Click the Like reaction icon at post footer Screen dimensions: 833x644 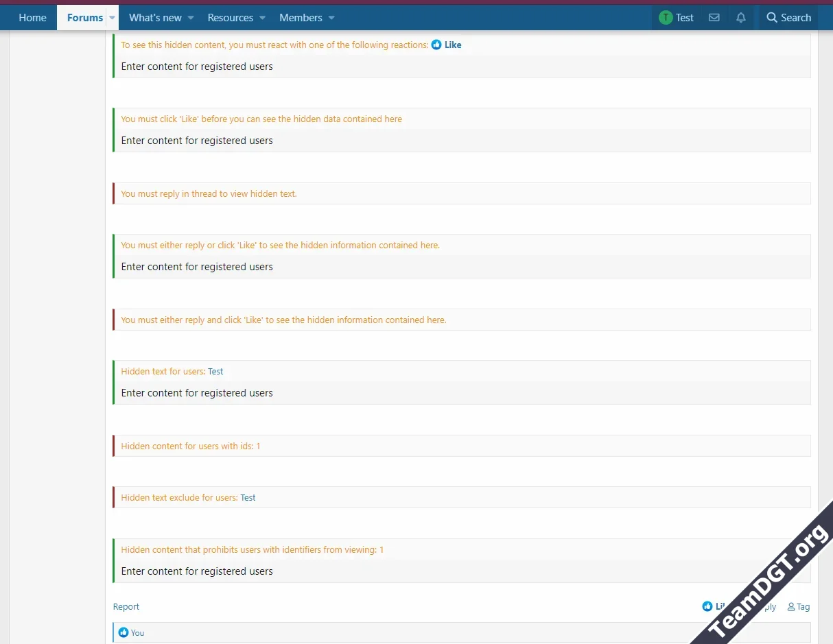(x=706, y=606)
